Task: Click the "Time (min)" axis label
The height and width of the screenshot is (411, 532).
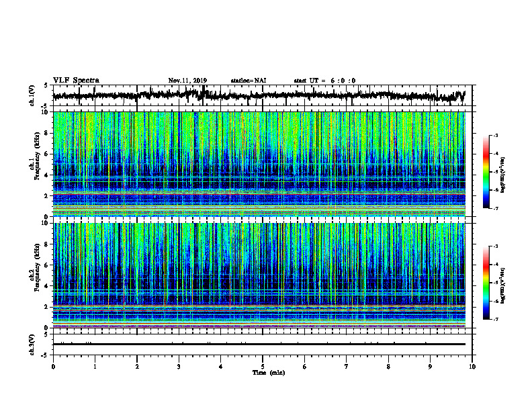Action: [x=269, y=373]
